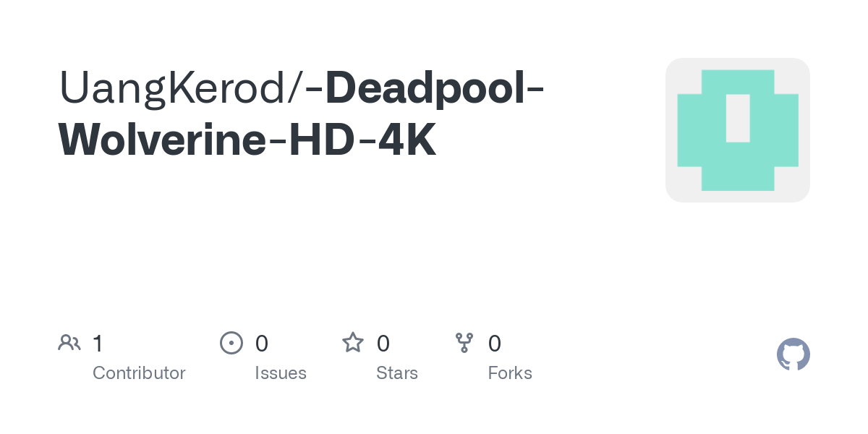Click the '0' count above Forks
868x434 pixels.
click(x=495, y=344)
